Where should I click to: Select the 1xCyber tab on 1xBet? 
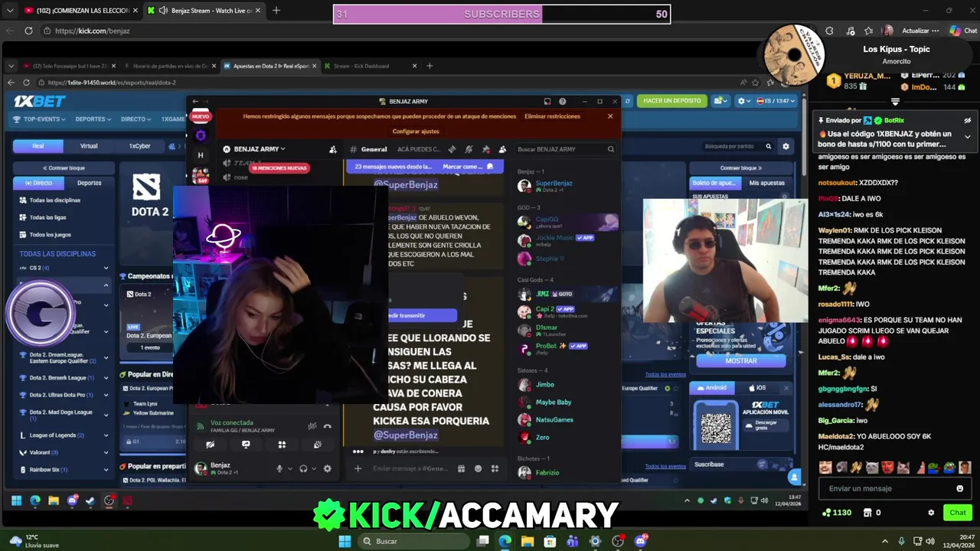(139, 145)
